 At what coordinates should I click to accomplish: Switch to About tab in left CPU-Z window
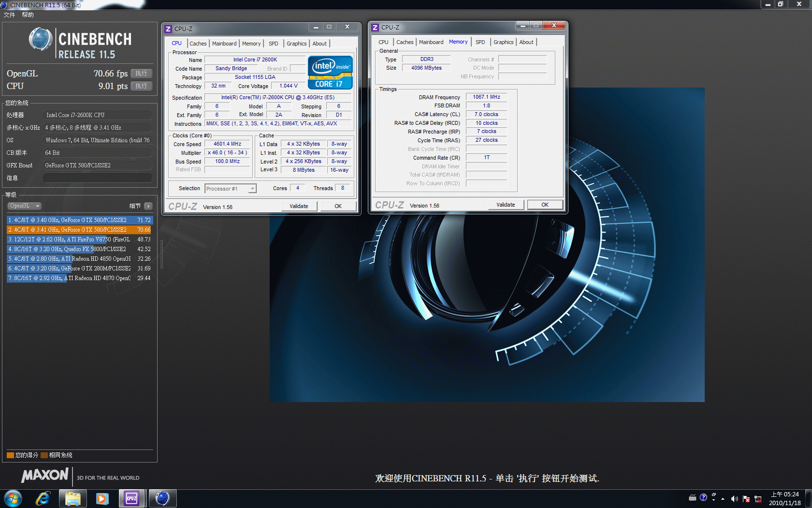[319, 44]
